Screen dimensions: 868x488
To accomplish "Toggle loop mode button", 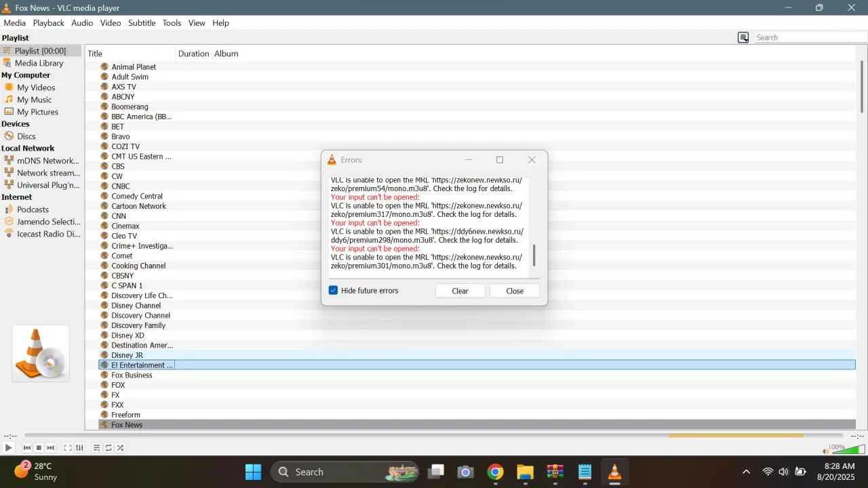I will pos(108,448).
